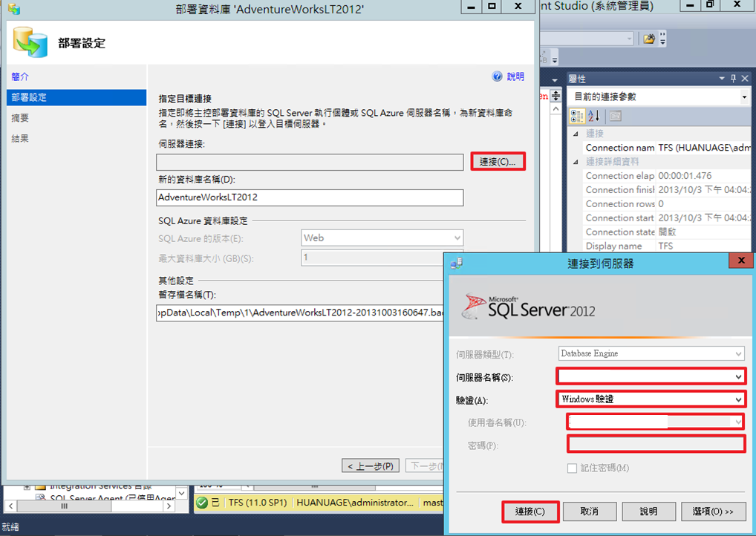Select the Connection start time row
The width and height of the screenshot is (756, 536).
(668, 218)
